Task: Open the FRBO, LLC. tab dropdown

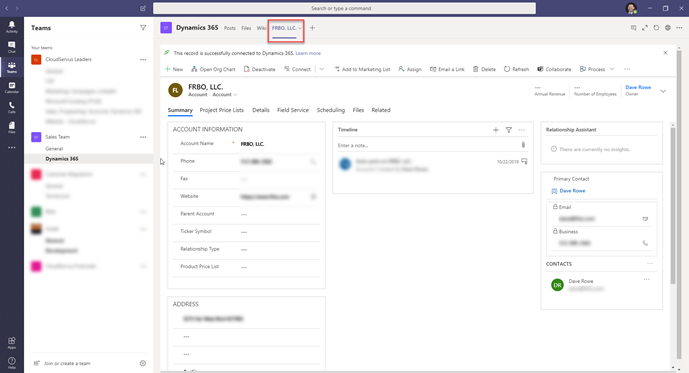Action: (300, 28)
